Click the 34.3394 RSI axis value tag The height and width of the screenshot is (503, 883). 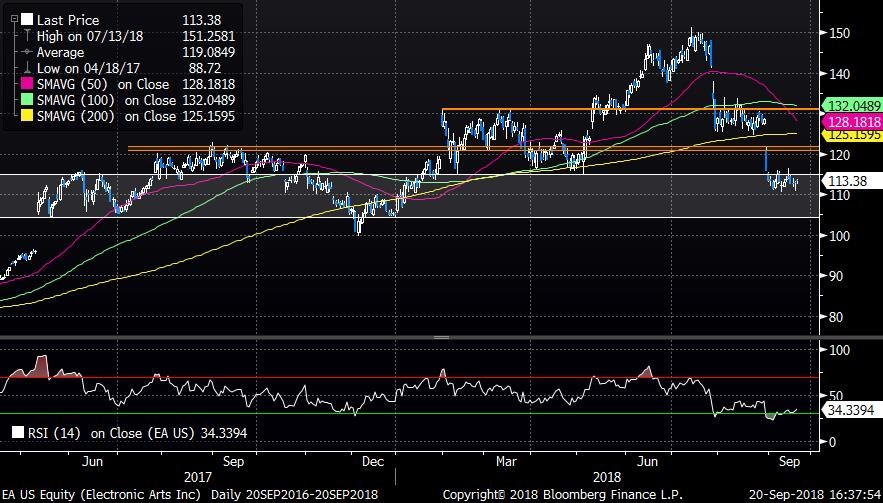(847, 410)
